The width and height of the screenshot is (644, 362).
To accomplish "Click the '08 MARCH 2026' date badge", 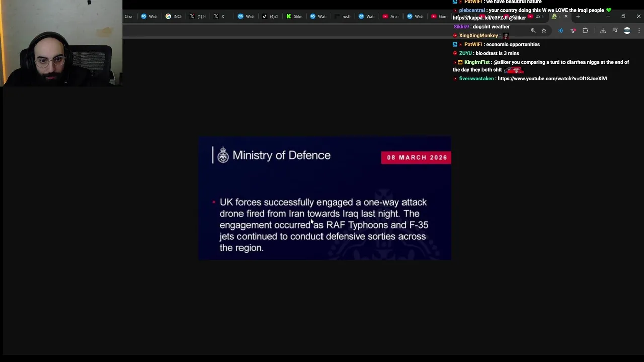I will point(416,157).
